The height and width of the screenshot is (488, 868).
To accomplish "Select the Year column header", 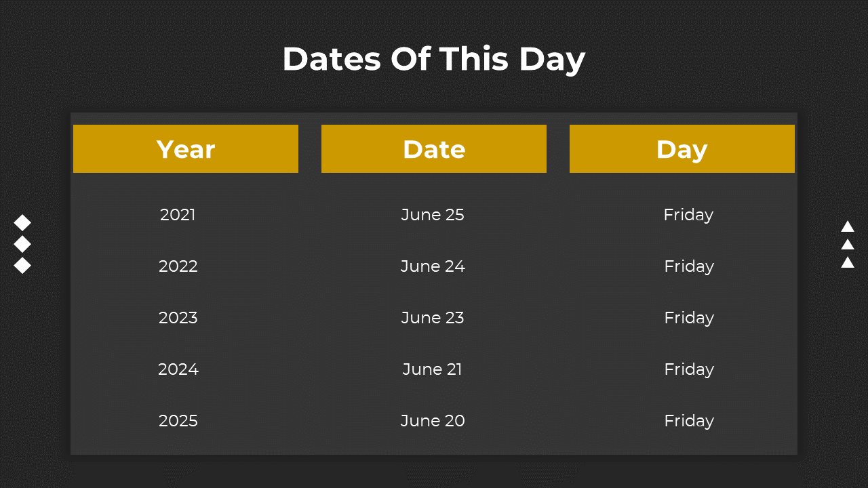I will click(x=186, y=148).
